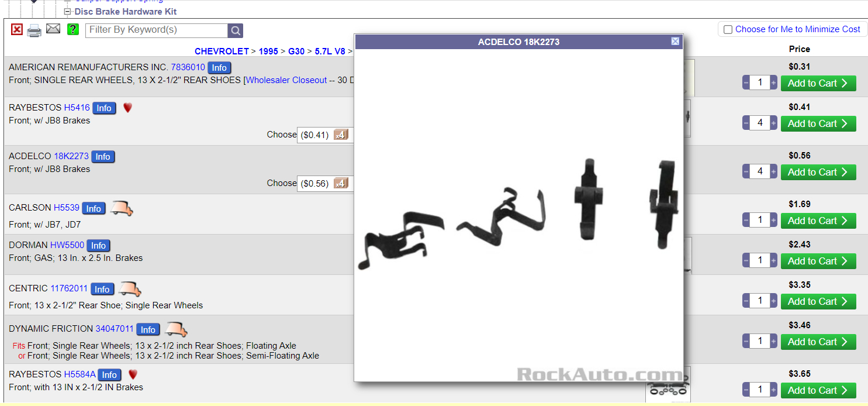The image size is (868, 406).
Task: Click the ACDELCO 18K2273 product image in popup
Action: coord(519,215)
